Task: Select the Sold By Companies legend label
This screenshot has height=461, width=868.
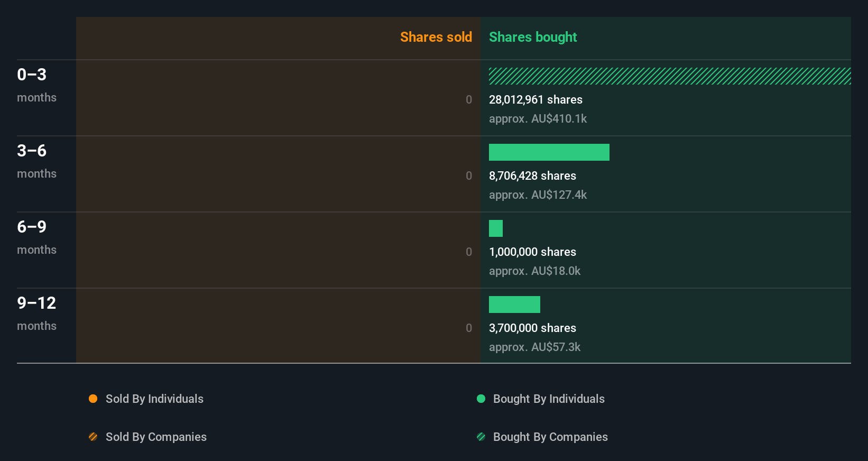Action: [156, 437]
